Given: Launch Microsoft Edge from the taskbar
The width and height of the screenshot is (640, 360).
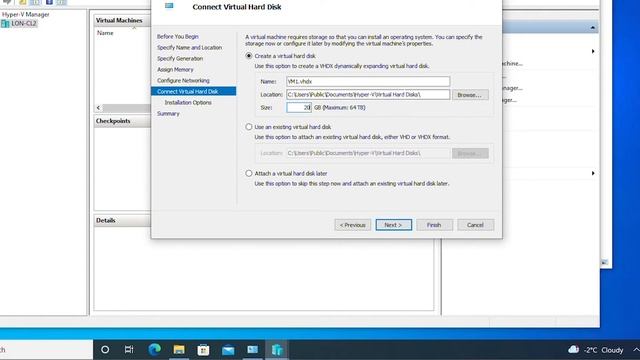Looking at the screenshot, I should pyautogui.click(x=154, y=349).
